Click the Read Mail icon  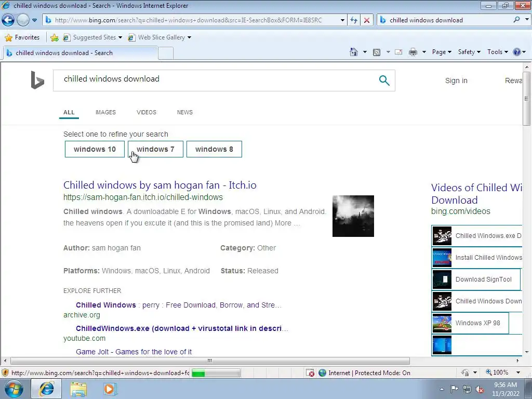coord(398,52)
